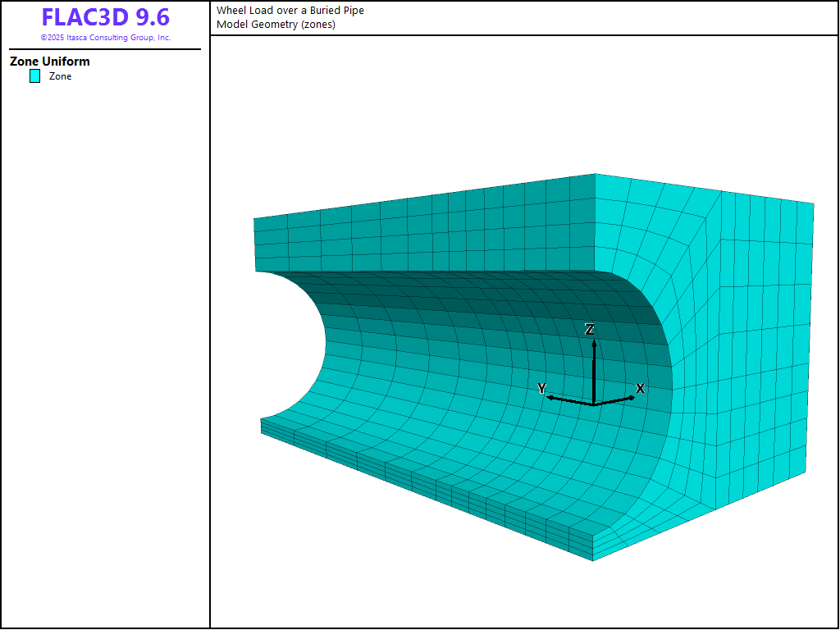The height and width of the screenshot is (630, 840).
Task: Click the X axis label on the triad
Action: tap(641, 388)
